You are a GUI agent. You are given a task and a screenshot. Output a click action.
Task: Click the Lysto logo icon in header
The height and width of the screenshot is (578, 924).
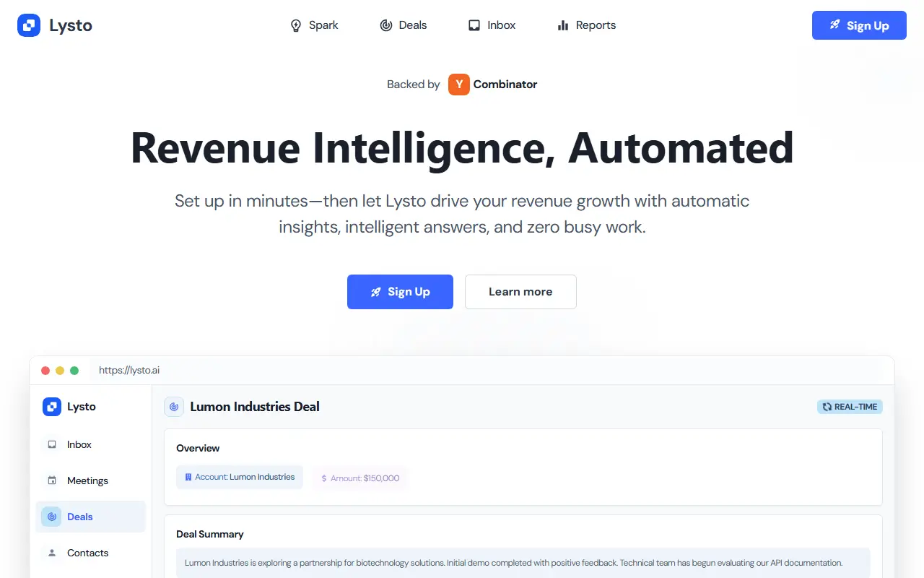29,25
